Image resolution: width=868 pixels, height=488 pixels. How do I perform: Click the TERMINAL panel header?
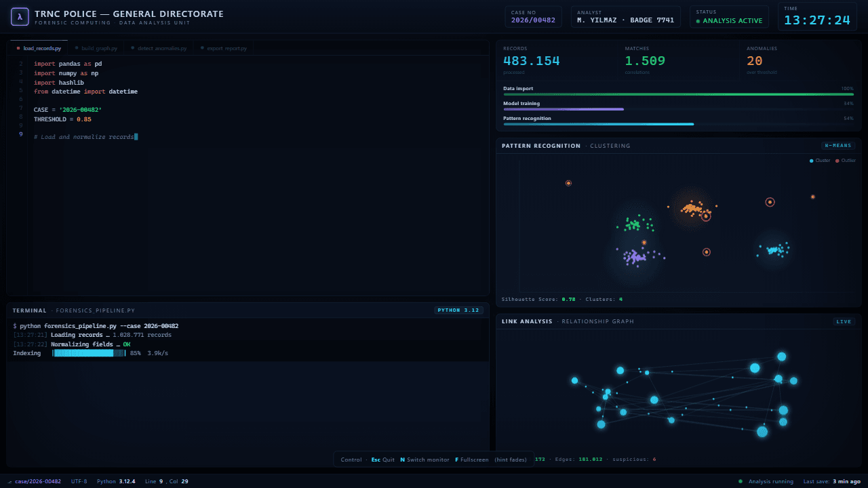pyautogui.click(x=248, y=310)
